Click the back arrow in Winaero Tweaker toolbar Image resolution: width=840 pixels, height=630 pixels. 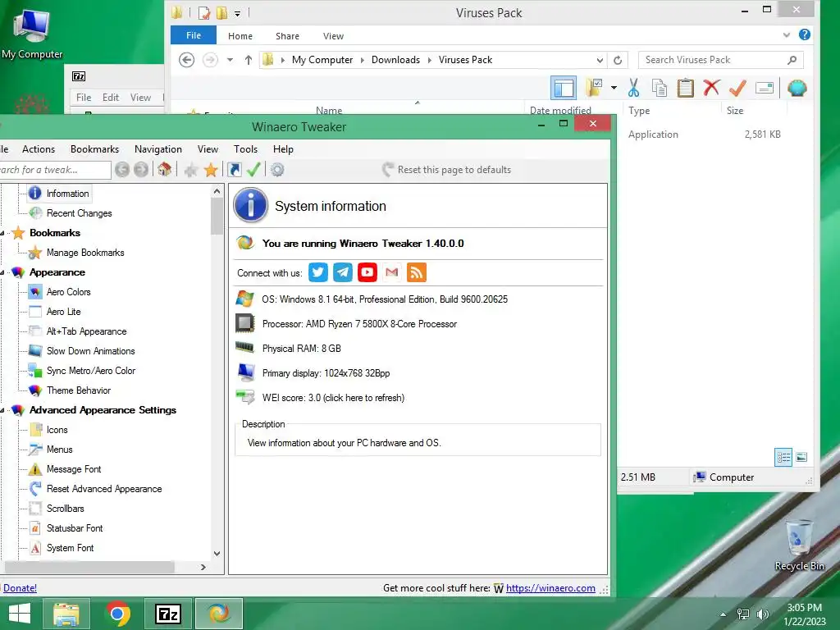point(122,170)
